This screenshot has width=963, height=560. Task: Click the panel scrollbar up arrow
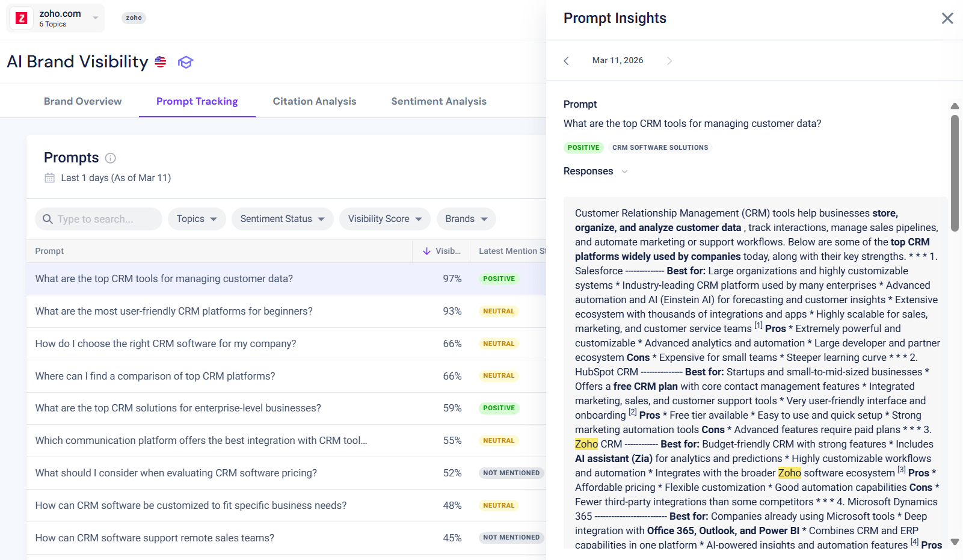coord(955,106)
